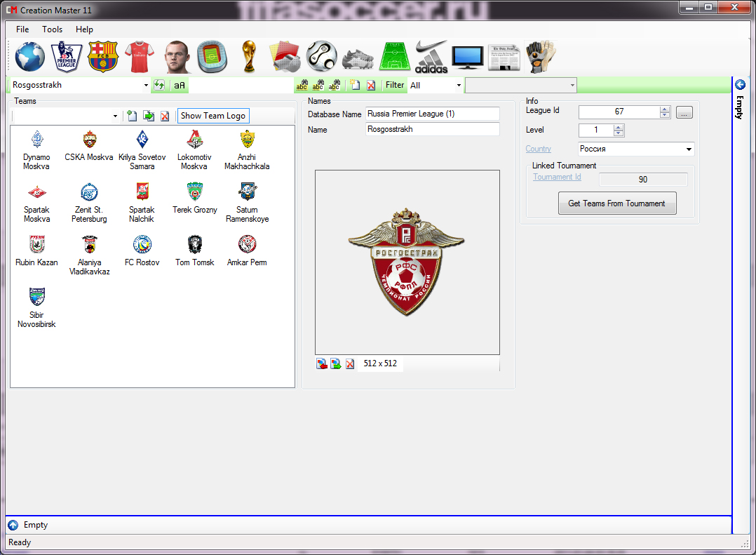
Task: Open the Players editor face icon
Action: pyautogui.click(x=177, y=57)
